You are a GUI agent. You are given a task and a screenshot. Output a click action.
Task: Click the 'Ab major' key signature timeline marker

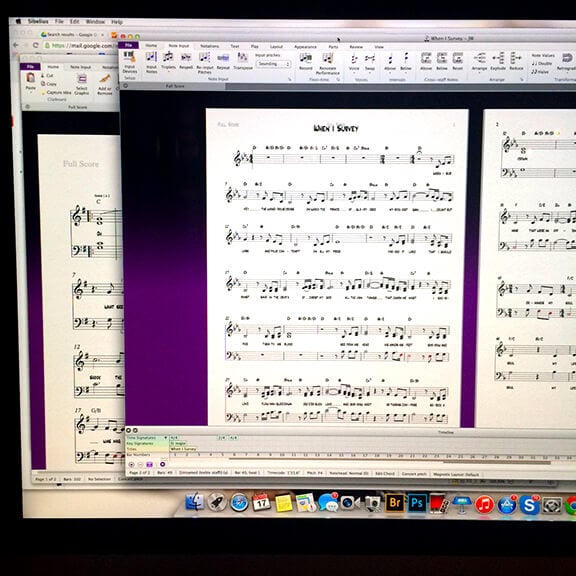pos(178,443)
